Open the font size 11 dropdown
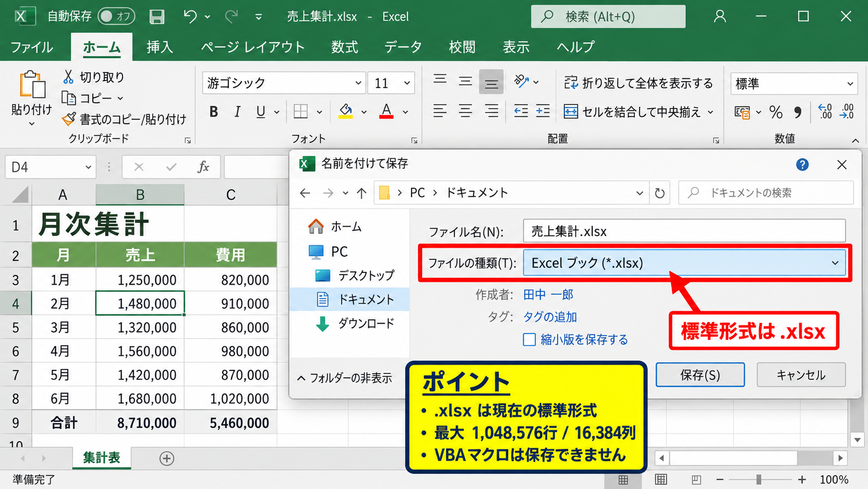 (x=407, y=83)
